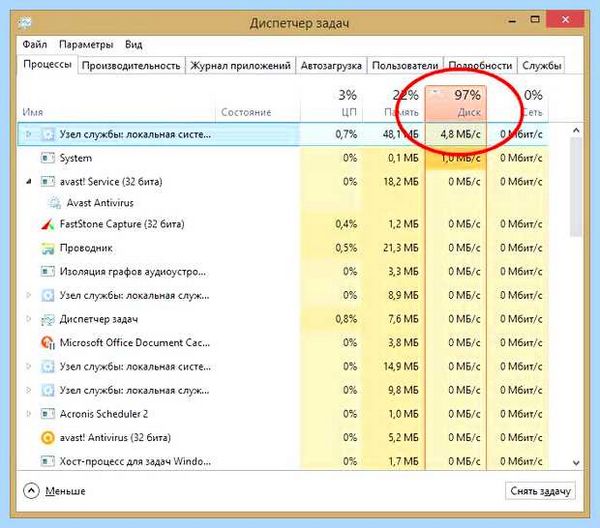Sort by the Память 22% column header
The height and width of the screenshot is (528, 600).
tap(394, 103)
